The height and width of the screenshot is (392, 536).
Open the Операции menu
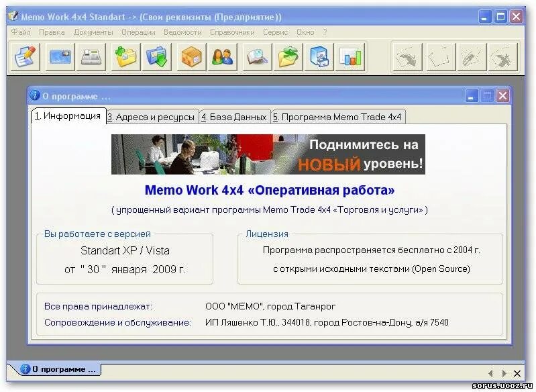tap(138, 32)
